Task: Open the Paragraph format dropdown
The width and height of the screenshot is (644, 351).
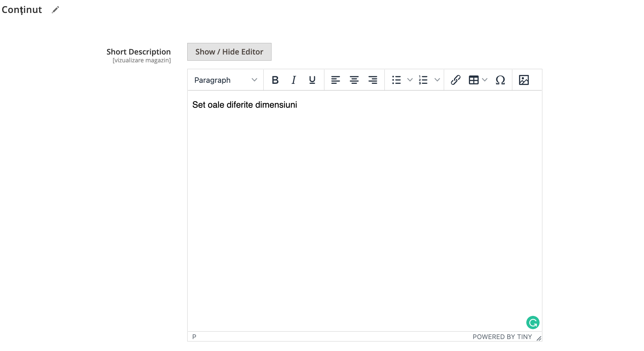Action: point(226,80)
